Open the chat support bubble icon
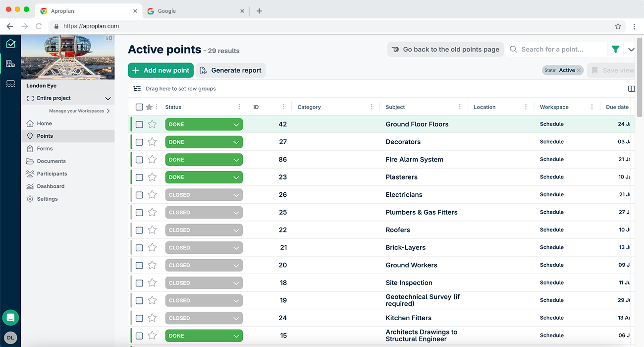 pyautogui.click(x=10, y=317)
